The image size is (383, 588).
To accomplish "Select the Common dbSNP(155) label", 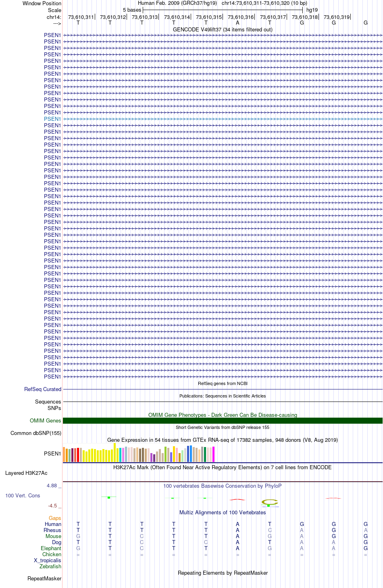I will point(36,433).
